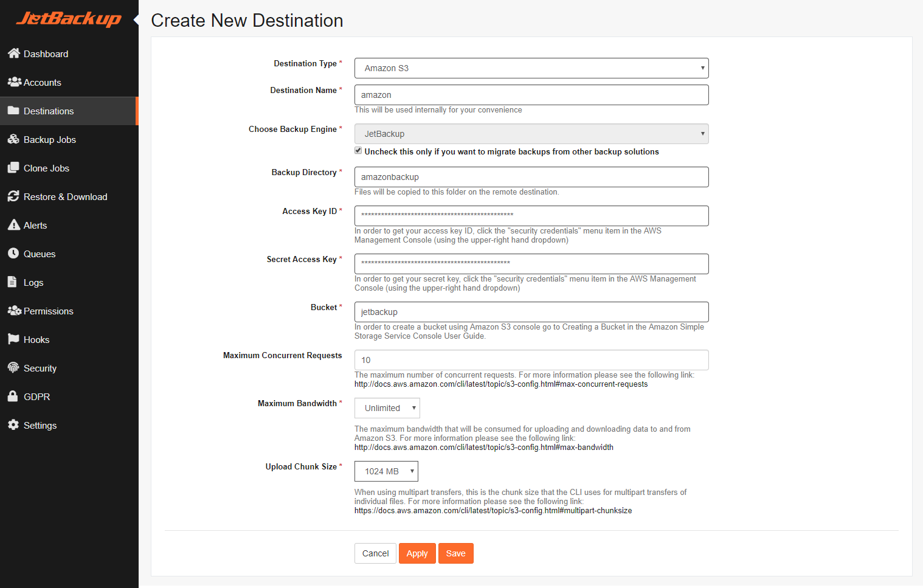
Task: Click the 'Destination Type' label
Action: coord(305,63)
